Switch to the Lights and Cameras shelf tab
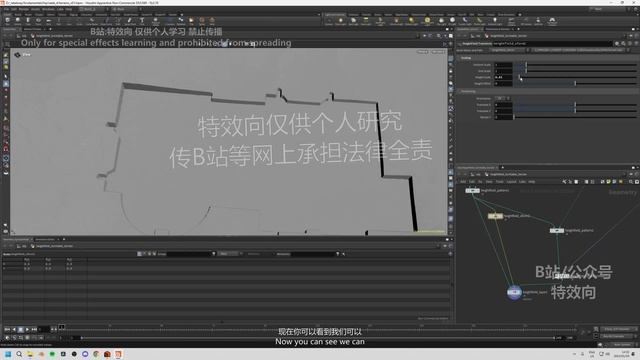640x360 pixels. pos(335,14)
